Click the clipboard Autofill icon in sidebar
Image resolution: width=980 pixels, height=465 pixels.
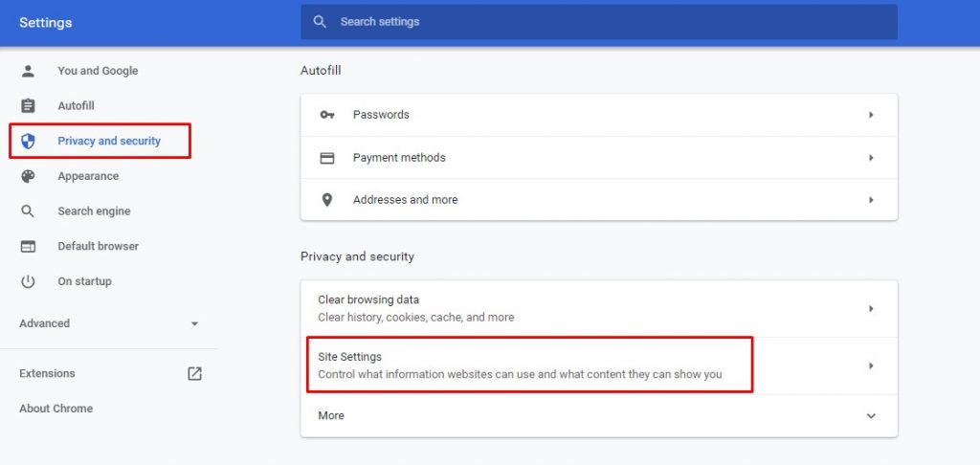[x=28, y=105]
